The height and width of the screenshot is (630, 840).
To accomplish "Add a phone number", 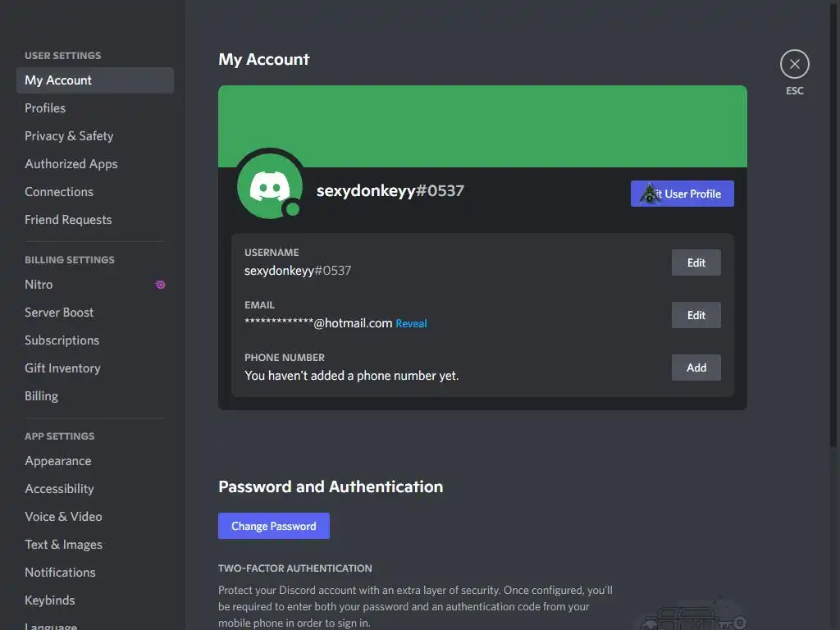I will point(696,367).
